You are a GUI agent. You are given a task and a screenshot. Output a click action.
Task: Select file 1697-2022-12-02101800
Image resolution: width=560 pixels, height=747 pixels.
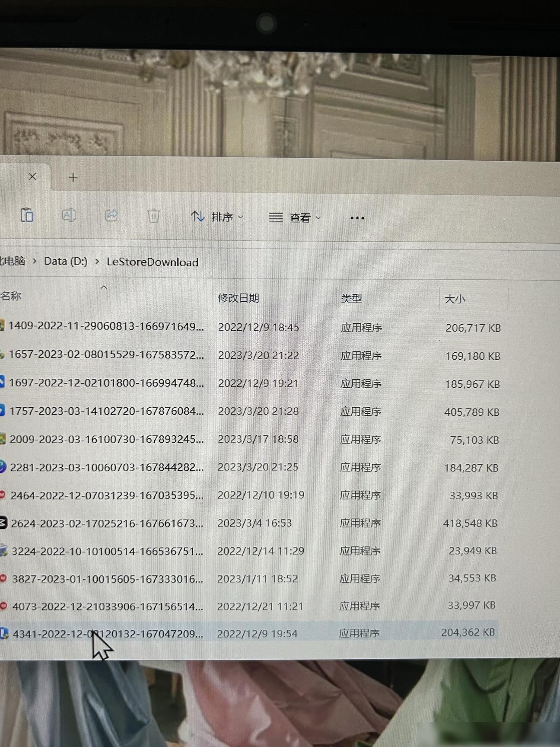[x=106, y=383]
